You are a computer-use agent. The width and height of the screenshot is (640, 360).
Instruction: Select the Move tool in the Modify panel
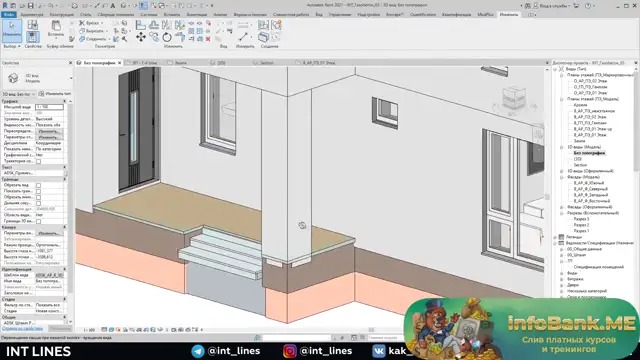coord(141,37)
